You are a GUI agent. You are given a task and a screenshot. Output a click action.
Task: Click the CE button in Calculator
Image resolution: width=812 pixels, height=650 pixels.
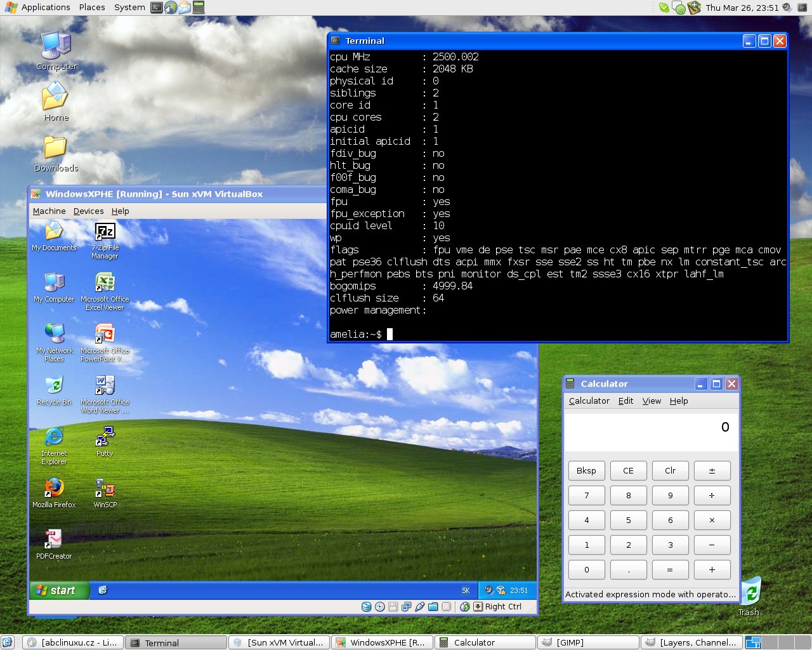coord(628,470)
